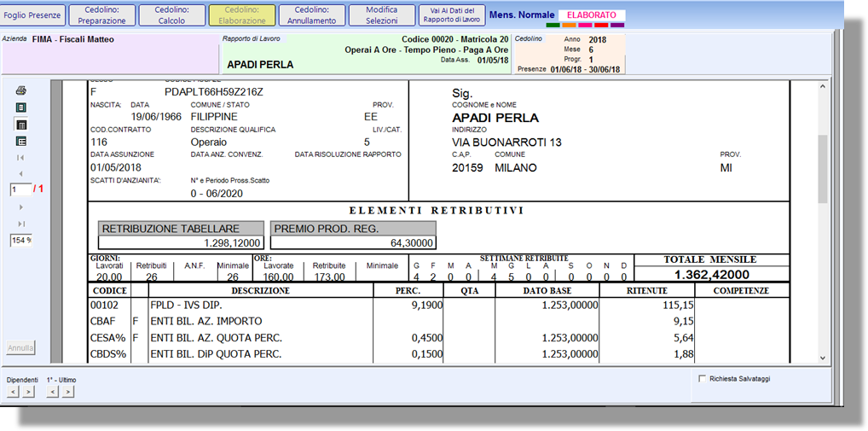Open Modifica Selezioni
This screenshot has width=868, height=431.
[381, 15]
